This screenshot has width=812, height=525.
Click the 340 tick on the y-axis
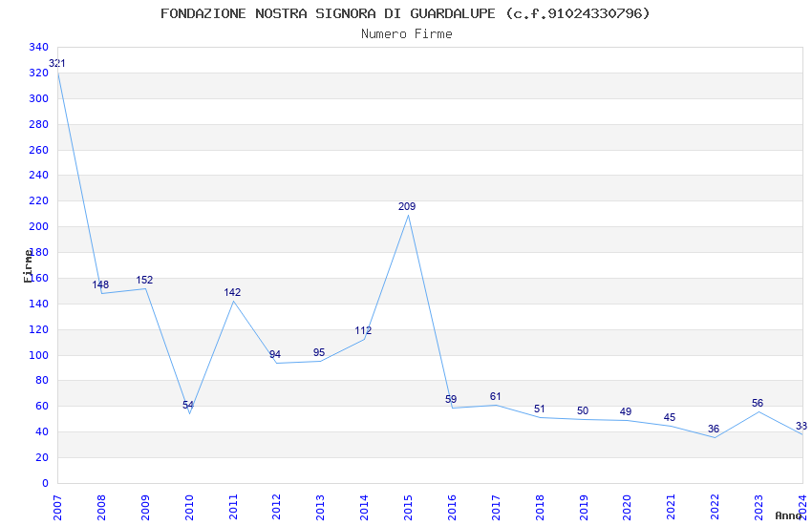[x=38, y=48]
